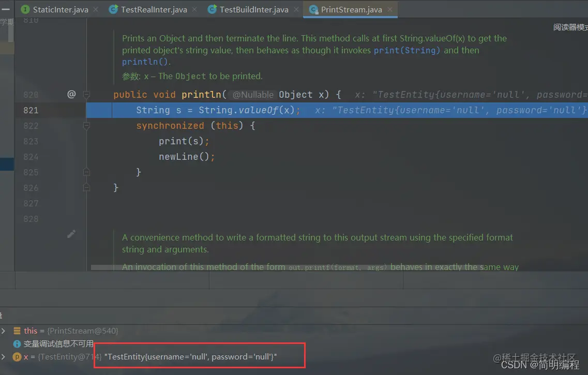Click the pencil edit-doc icon in gutter

[71, 234]
